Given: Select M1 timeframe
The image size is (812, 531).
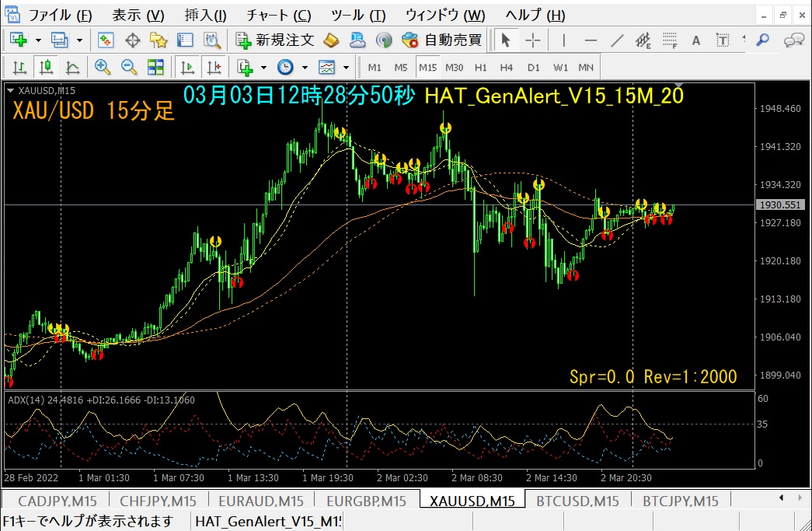Looking at the screenshot, I should 375,68.
